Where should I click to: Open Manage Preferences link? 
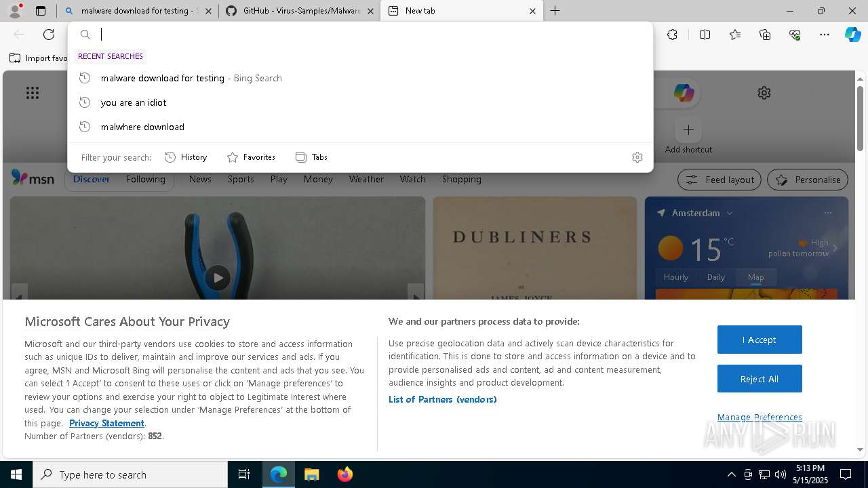[759, 417]
